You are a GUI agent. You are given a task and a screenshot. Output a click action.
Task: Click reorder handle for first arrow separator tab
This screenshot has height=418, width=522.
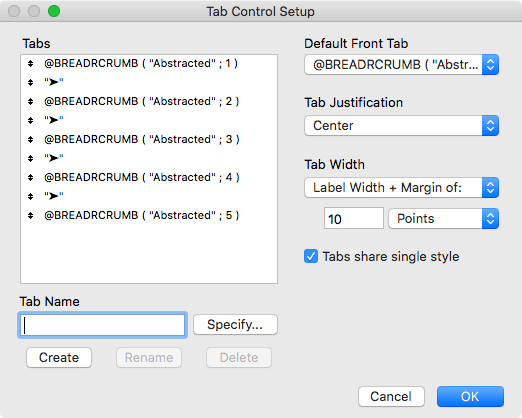[30, 82]
